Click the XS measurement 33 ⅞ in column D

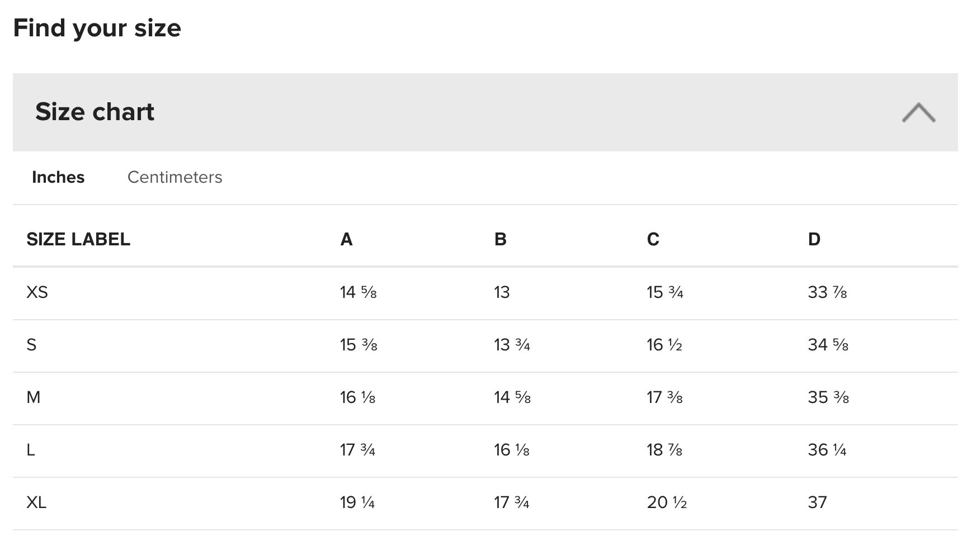click(827, 292)
